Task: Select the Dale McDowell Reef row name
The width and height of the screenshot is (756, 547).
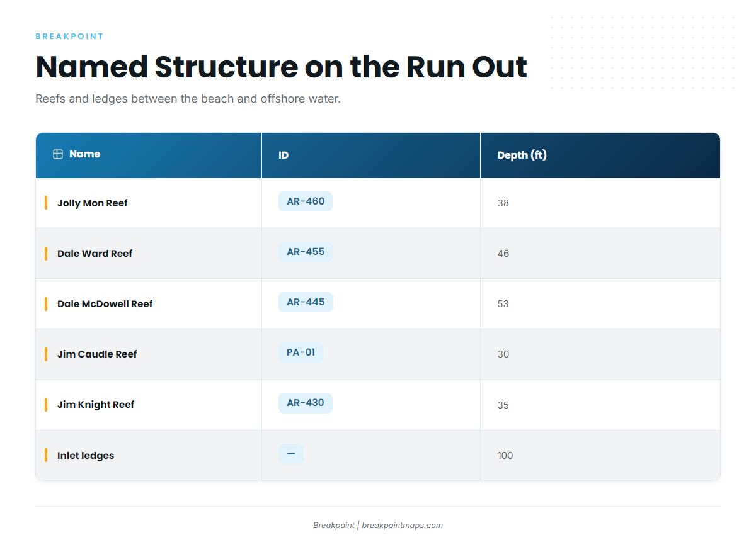Action: (x=105, y=304)
